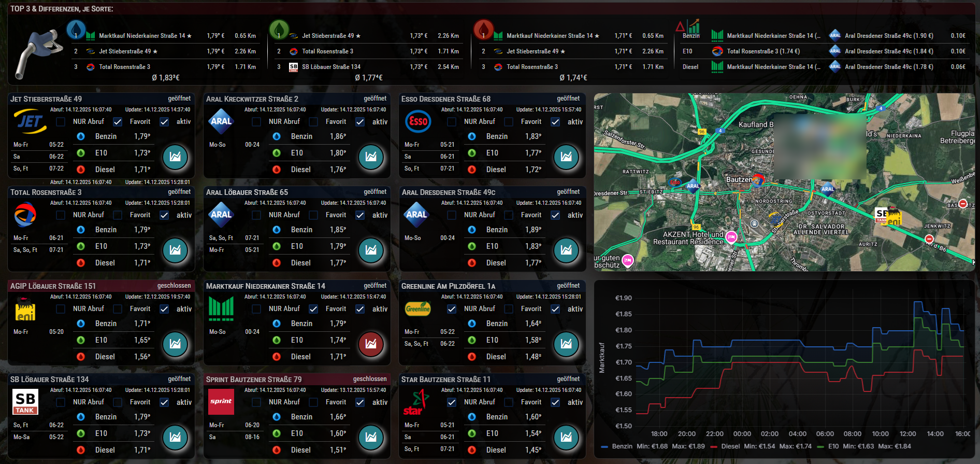
Task: Open chart for Aral Dresdener Straße 49c
Action: coord(566,250)
